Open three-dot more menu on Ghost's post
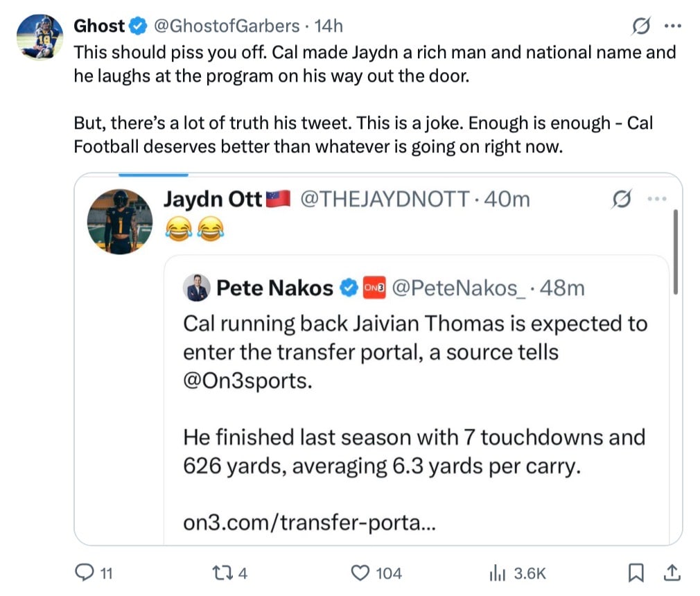This screenshot has height=596, width=700. tap(673, 26)
